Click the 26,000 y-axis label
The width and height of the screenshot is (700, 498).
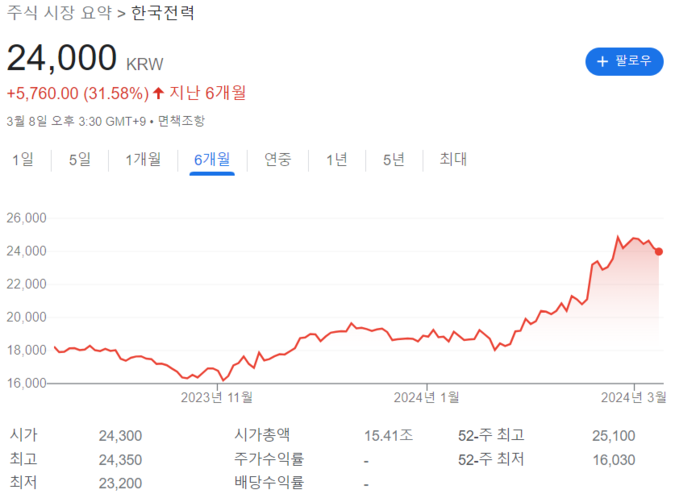[26, 218]
